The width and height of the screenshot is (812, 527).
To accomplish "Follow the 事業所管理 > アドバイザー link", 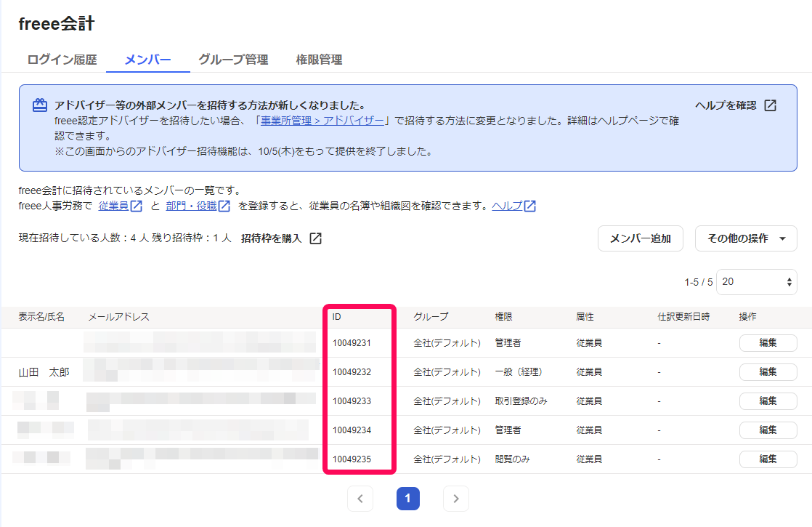I will pos(322,121).
